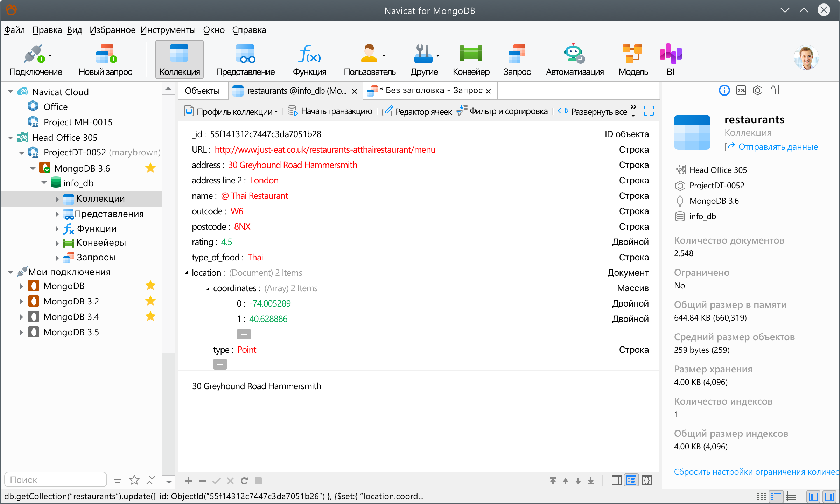
Task: Open the Запрос toolbar item
Action: point(517,60)
